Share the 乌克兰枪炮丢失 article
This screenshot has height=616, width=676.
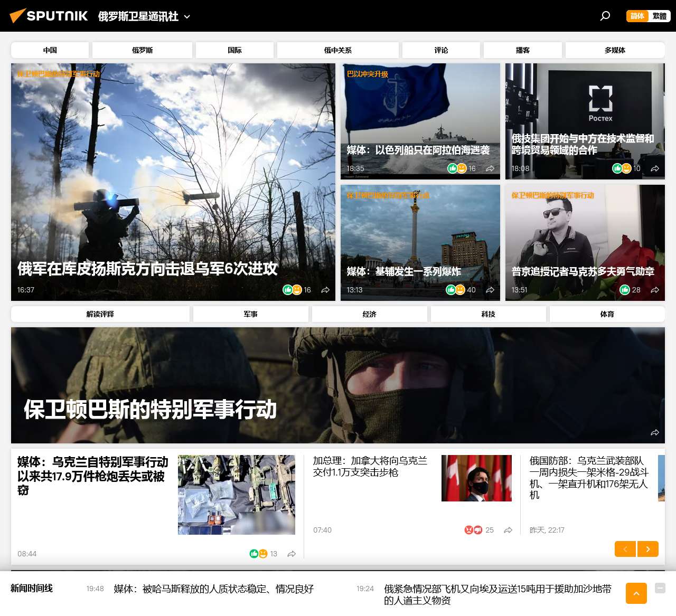(292, 554)
